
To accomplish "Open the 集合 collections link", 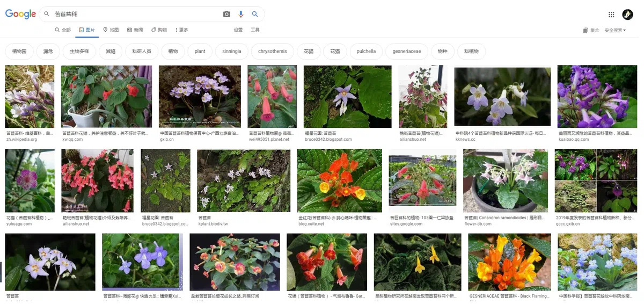I will tap(591, 31).
